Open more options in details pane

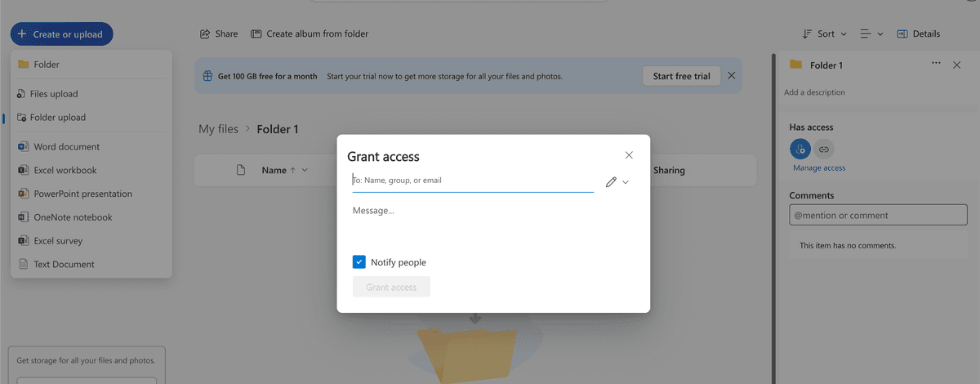pos(936,64)
